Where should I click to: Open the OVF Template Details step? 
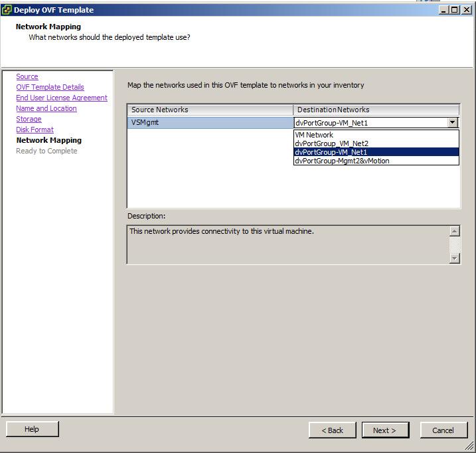point(50,87)
